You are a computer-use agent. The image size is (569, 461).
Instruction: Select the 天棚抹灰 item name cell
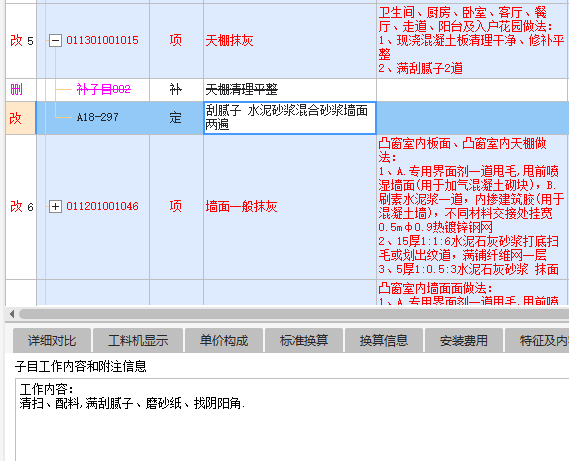click(x=290, y=41)
